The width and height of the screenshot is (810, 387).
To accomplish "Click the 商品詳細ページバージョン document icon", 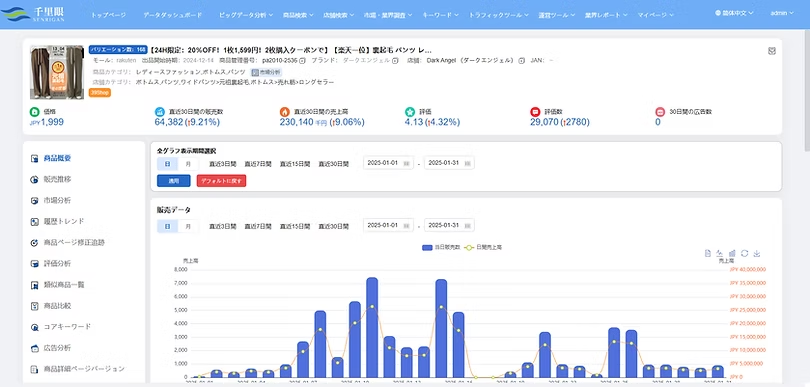I will (35, 369).
